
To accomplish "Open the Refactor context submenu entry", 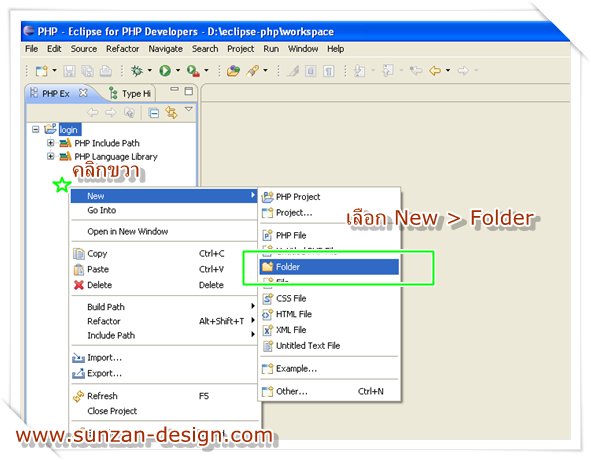I will 164,321.
